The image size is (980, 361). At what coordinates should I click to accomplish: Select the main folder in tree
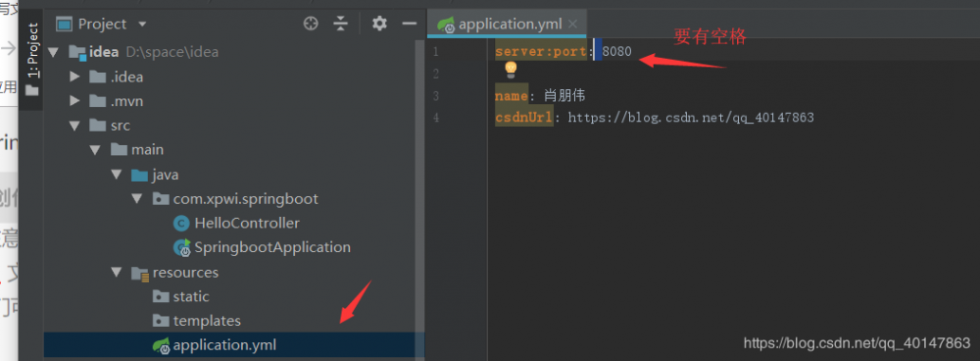(147, 150)
